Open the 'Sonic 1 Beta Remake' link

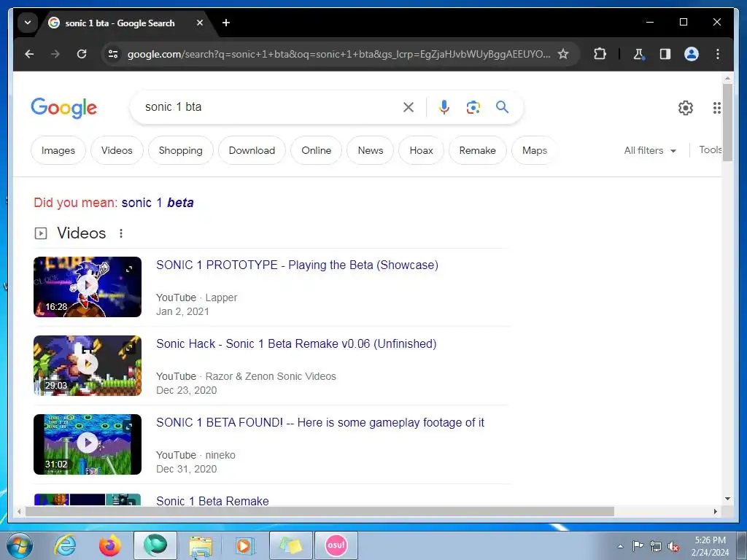[212, 501]
